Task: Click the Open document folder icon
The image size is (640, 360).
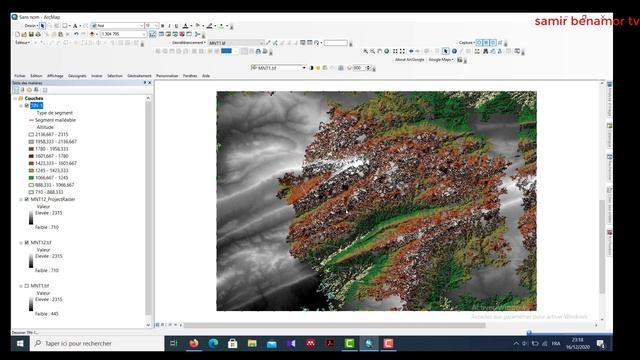Action: (x=24, y=34)
